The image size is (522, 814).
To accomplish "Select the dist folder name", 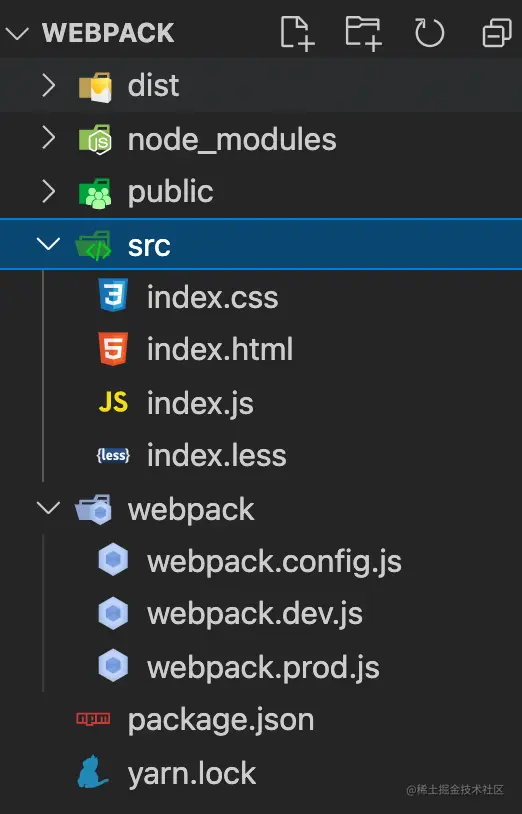I will [154, 85].
